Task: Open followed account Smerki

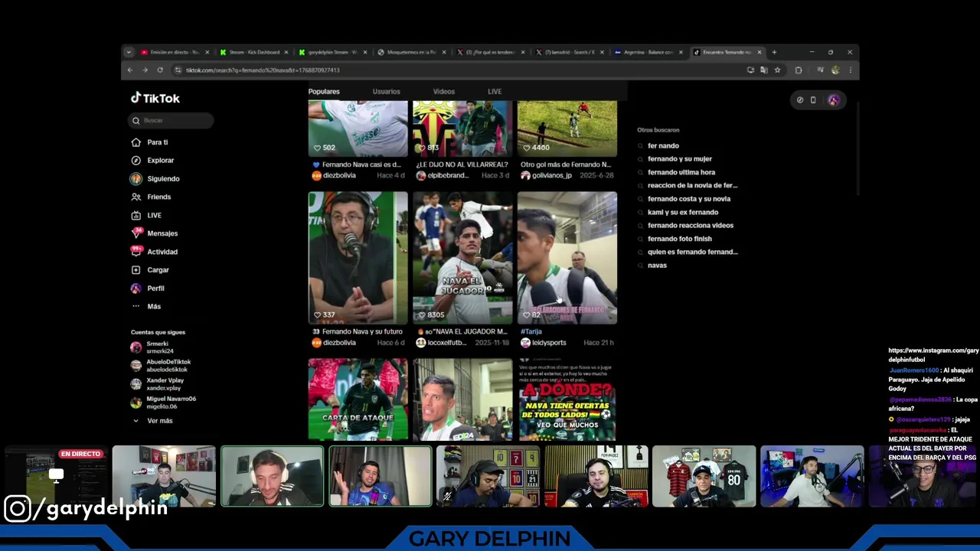Action: click(x=151, y=347)
